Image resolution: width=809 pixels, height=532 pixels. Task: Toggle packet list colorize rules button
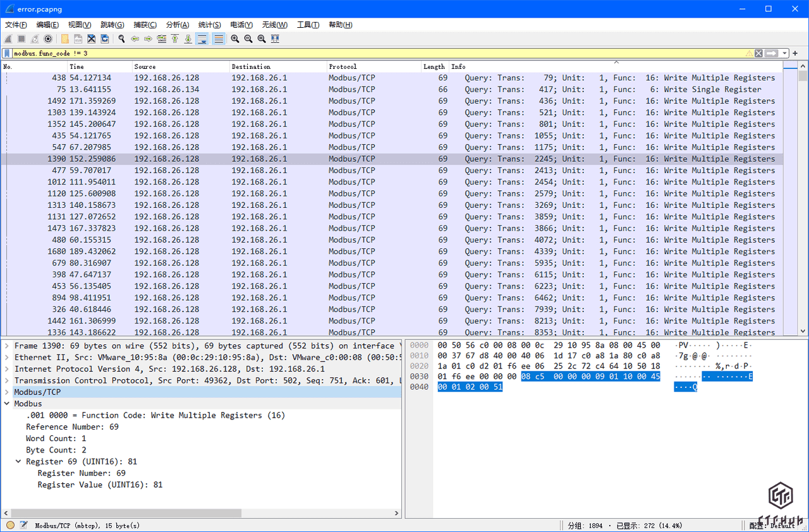coord(219,39)
